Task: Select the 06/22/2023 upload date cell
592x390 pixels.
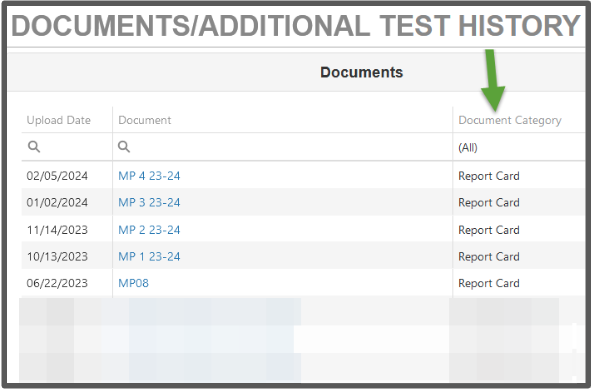Action: [57, 283]
